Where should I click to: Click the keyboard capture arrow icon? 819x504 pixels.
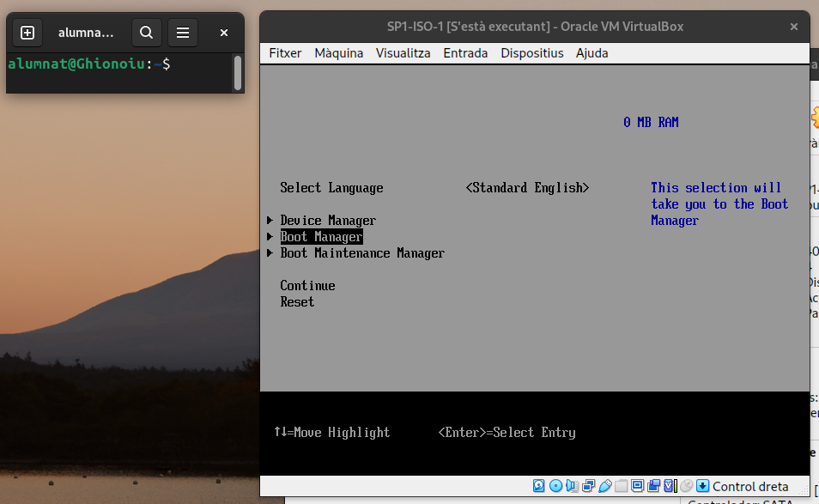coord(702,486)
